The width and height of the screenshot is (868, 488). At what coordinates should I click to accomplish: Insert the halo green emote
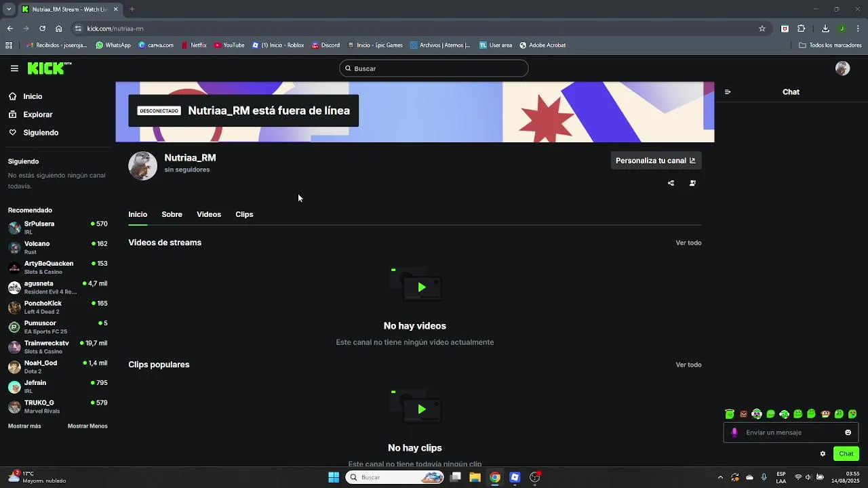[730, 414]
